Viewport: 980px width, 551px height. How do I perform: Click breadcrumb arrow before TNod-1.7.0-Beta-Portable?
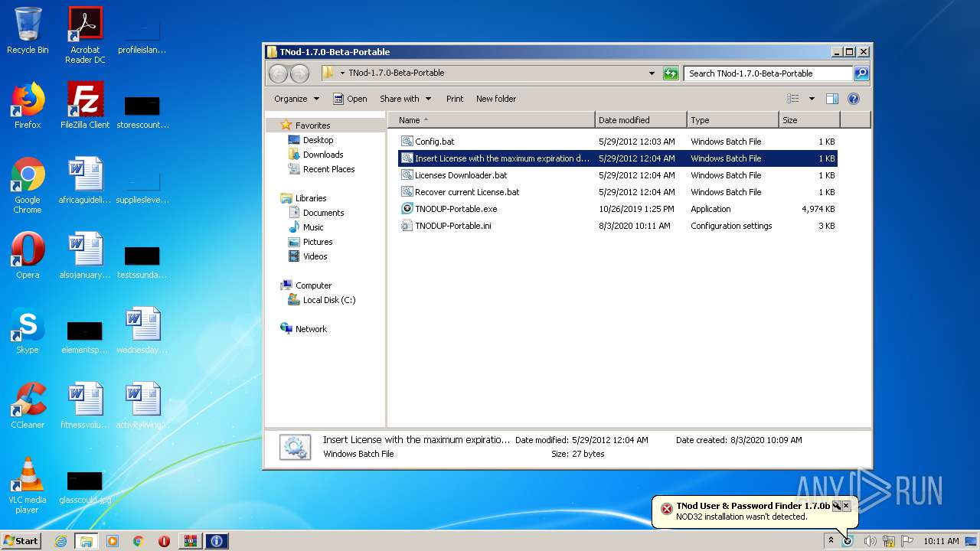342,73
